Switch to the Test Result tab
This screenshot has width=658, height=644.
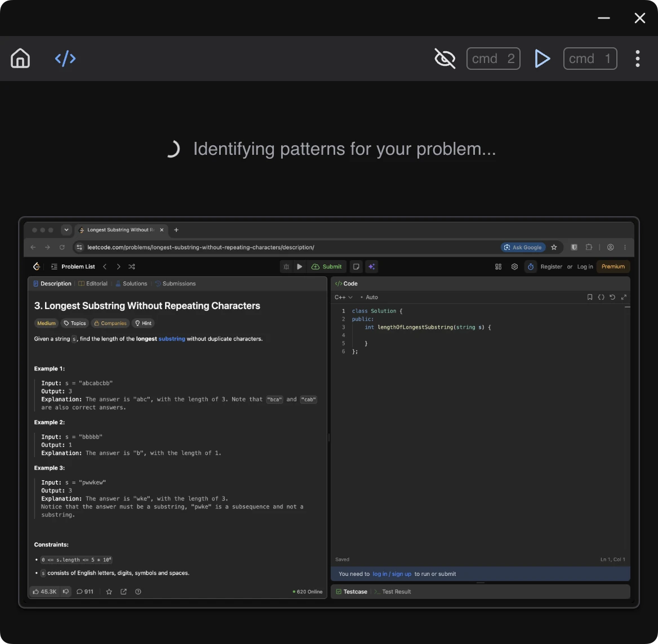click(x=392, y=592)
